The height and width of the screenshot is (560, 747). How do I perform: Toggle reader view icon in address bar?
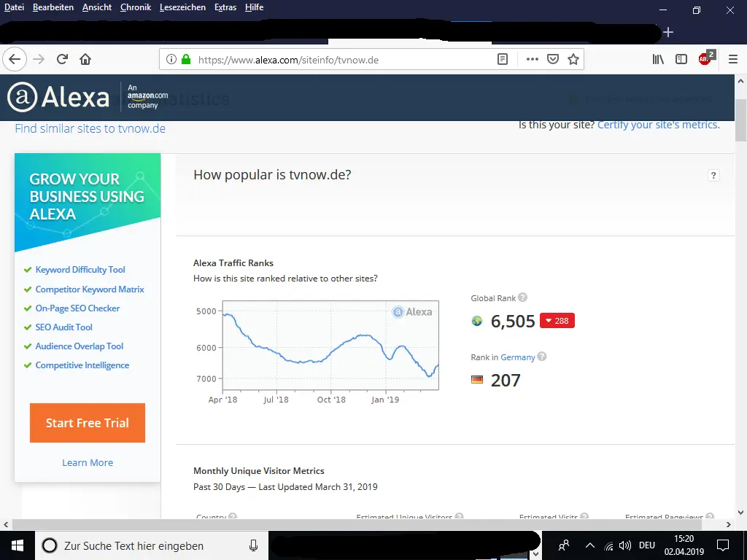click(x=503, y=59)
